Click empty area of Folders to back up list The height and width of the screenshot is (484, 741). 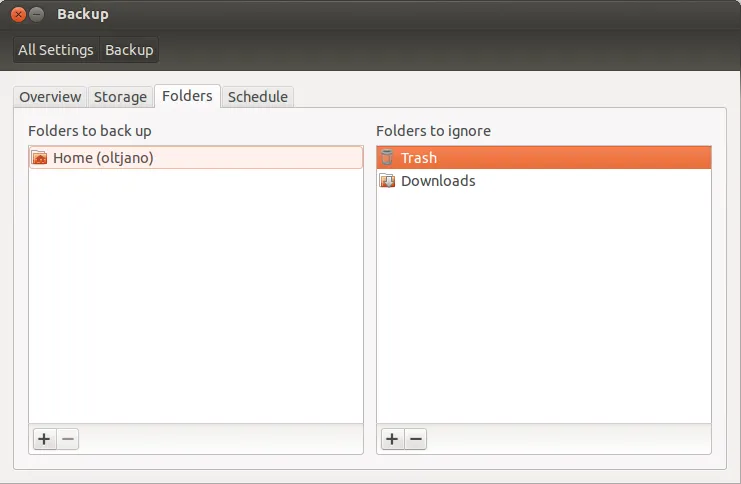[195, 300]
